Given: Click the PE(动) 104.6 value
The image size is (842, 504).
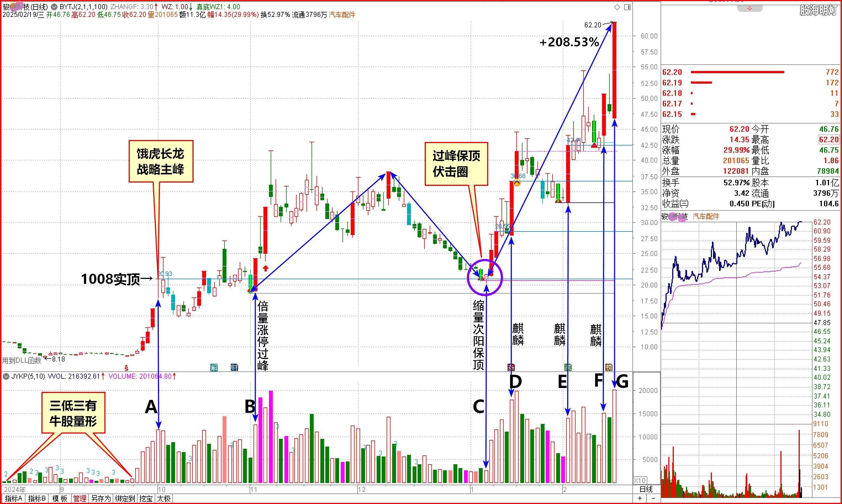Looking at the screenshot, I should point(829,204).
